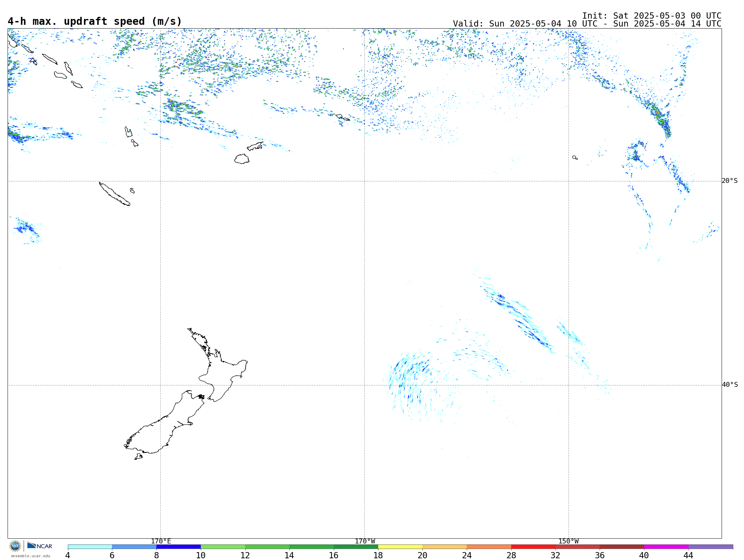744x560 pixels.
Task: Click the dark blue 8-10 color swatch
Action: [178, 547]
